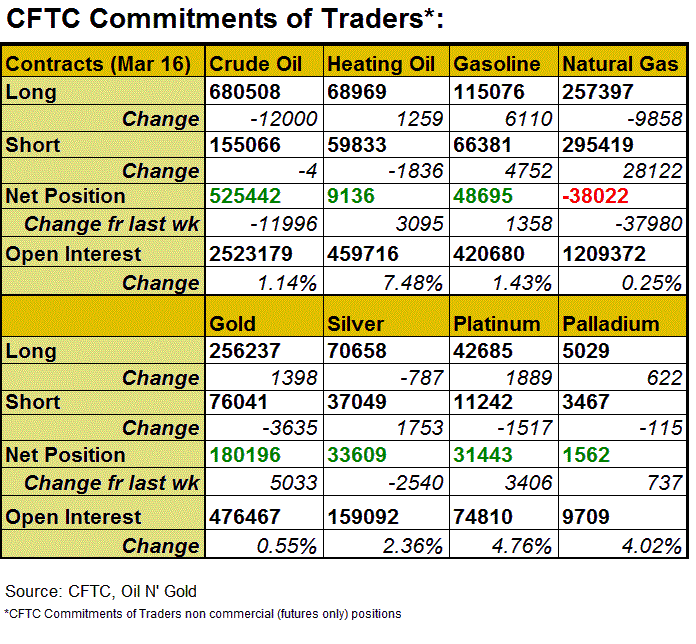Select the Gold column header
This screenshot has height=644, width=696.
tap(233, 323)
